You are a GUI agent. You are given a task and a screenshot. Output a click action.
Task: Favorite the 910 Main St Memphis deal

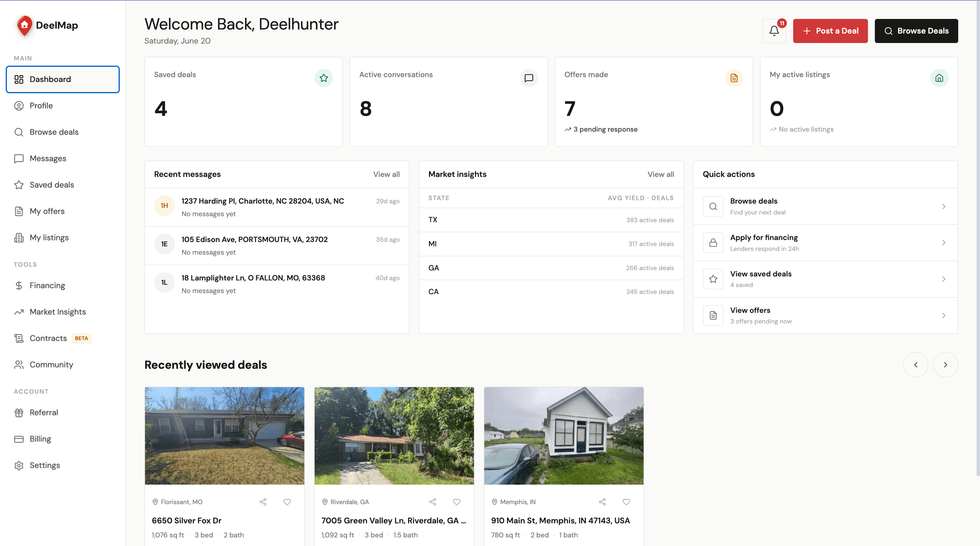(x=627, y=502)
